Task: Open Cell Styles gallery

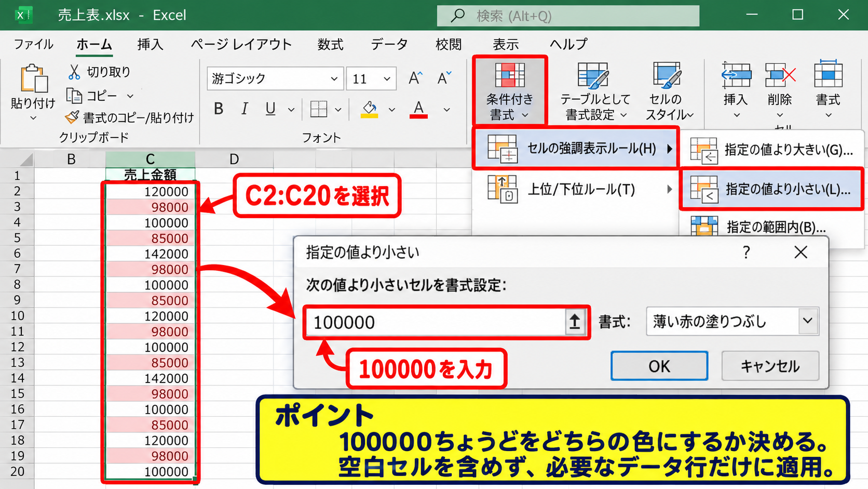Action: pyautogui.click(x=669, y=91)
